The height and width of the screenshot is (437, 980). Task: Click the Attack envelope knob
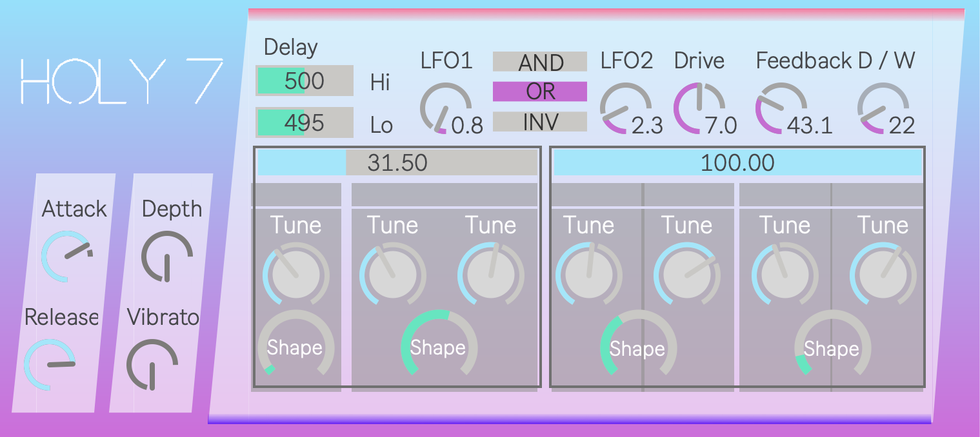pyautogui.click(x=67, y=256)
